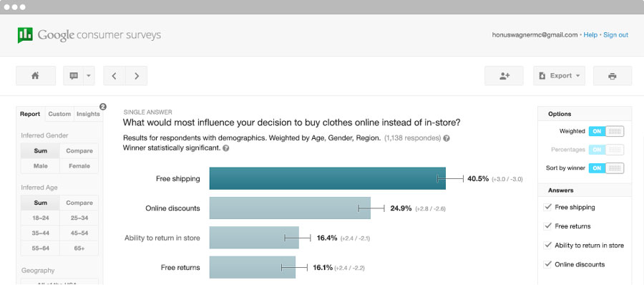Click the add person share icon
The image size is (644, 285).
(x=504, y=76)
